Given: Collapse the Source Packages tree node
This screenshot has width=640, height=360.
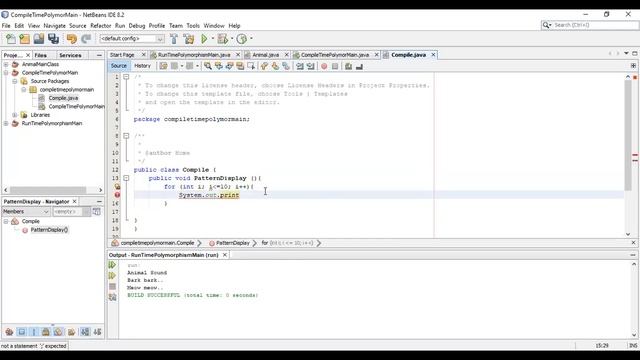Looking at the screenshot, I should (15, 81).
